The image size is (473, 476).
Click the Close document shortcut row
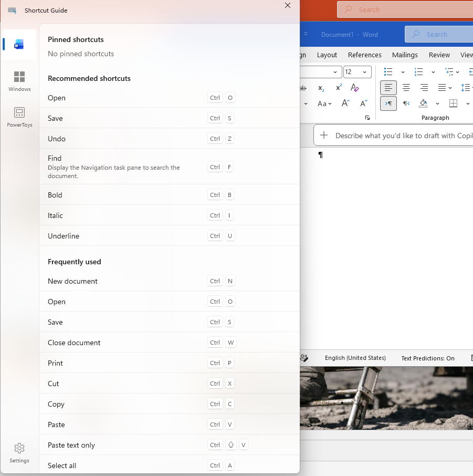click(x=169, y=343)
